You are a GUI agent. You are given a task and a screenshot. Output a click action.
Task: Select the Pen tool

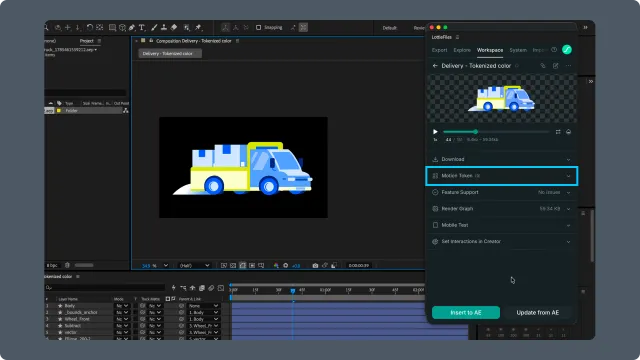point(132,27)
